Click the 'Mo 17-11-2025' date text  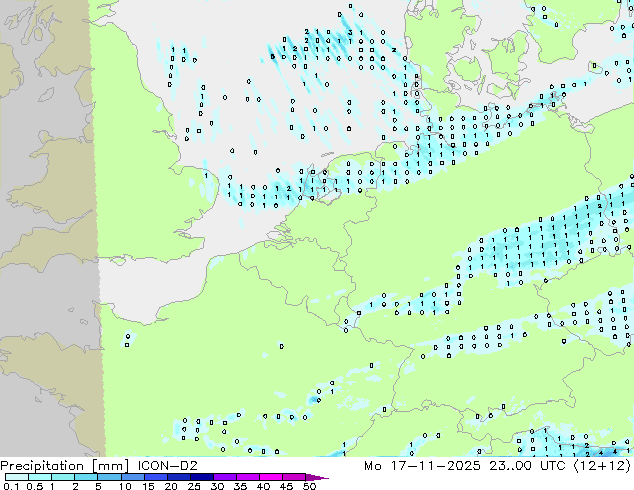[422, 466]
